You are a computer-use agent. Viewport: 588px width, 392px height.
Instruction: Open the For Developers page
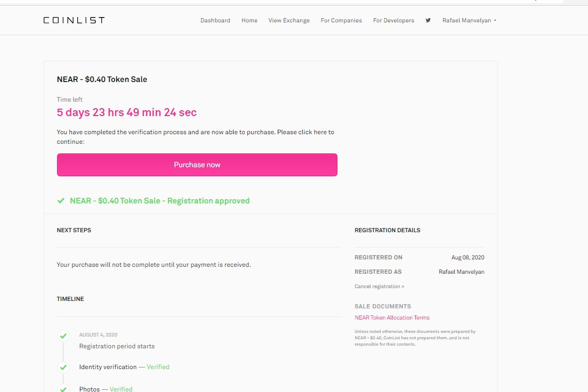pos(393,20)
